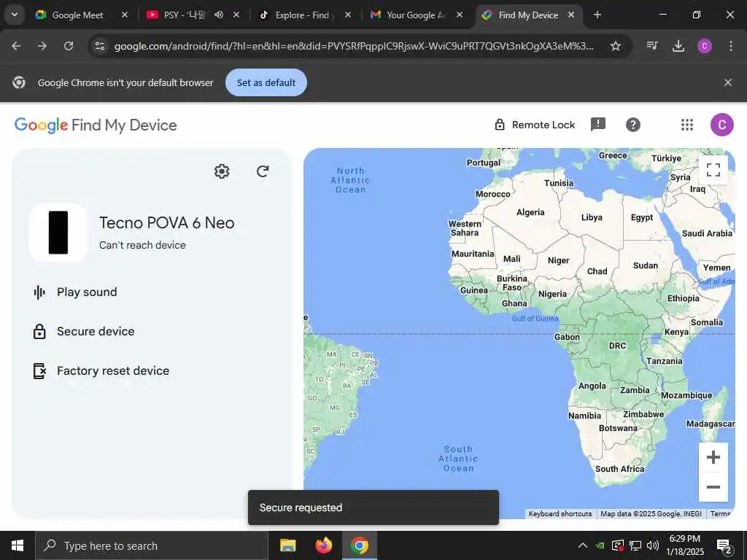Switch to the Your Google Account Gmail tab
The image size is (747, 560).
pyautogui.click(x=417, y=15)
